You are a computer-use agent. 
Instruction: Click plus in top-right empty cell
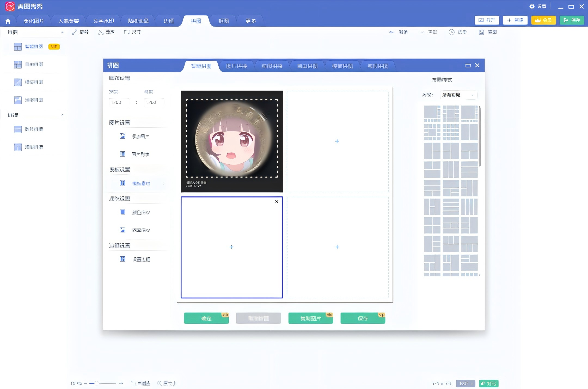[337, 141]
